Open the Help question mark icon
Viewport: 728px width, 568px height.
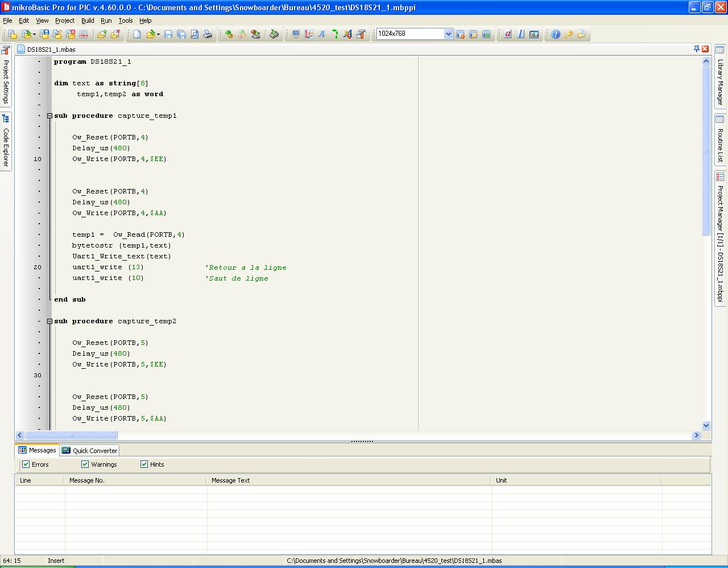pyautogui.click(x=556, y=34)
